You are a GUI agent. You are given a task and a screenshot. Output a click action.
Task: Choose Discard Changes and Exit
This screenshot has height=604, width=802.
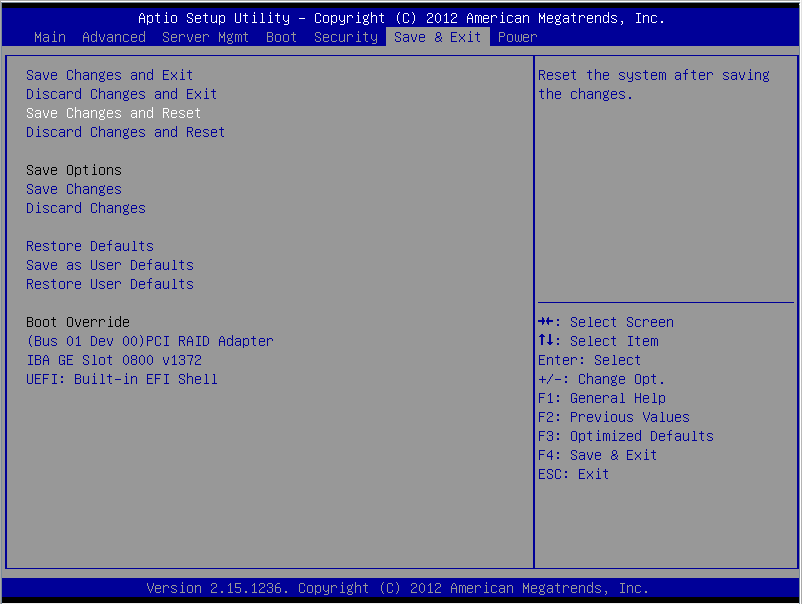click(122, 94)
